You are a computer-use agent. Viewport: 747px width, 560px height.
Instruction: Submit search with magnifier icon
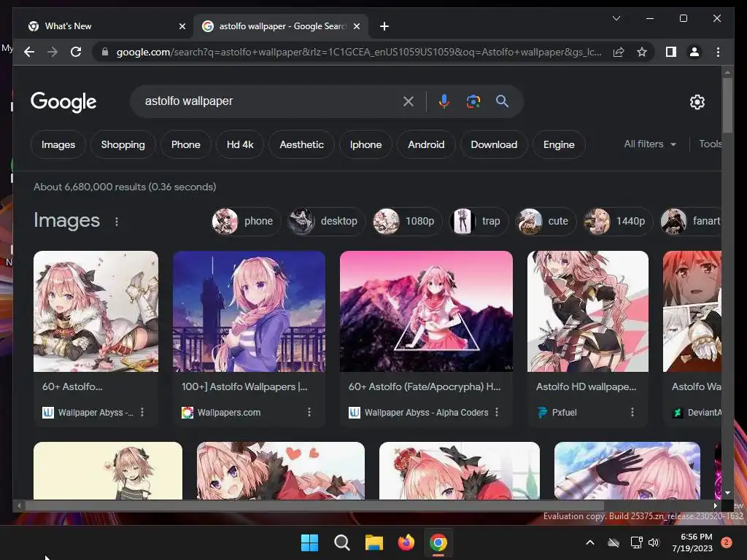tap(502, 101)
